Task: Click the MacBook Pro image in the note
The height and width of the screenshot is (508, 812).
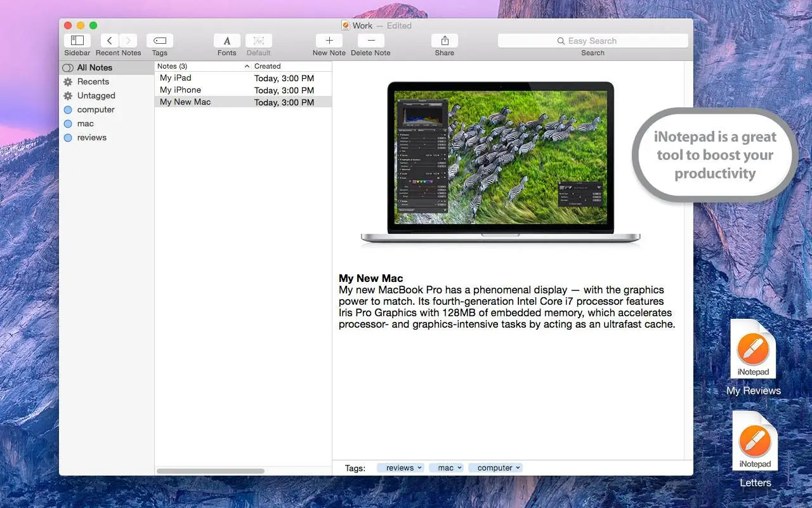Action: (501, 163)
